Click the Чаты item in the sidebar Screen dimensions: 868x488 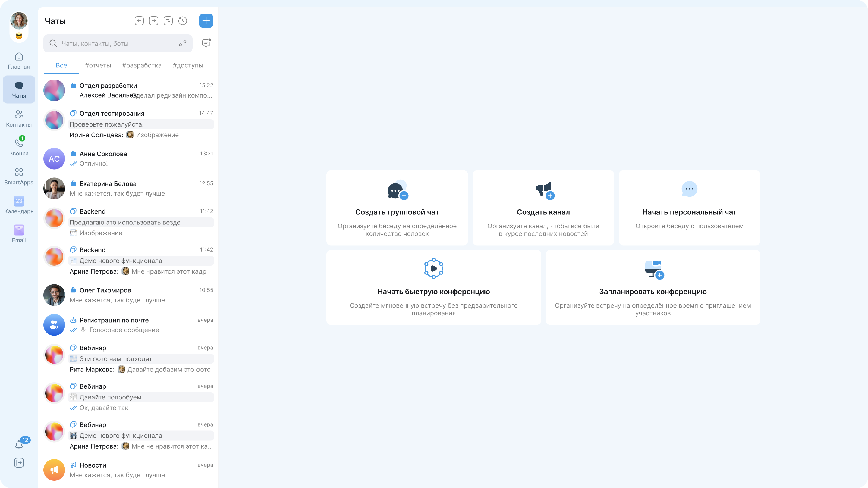[19, 89]
